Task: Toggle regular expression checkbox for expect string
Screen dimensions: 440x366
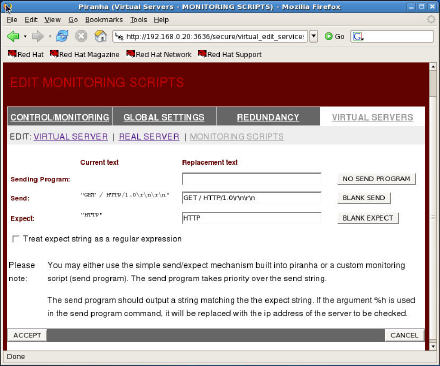Action: [x=15, y=239]
